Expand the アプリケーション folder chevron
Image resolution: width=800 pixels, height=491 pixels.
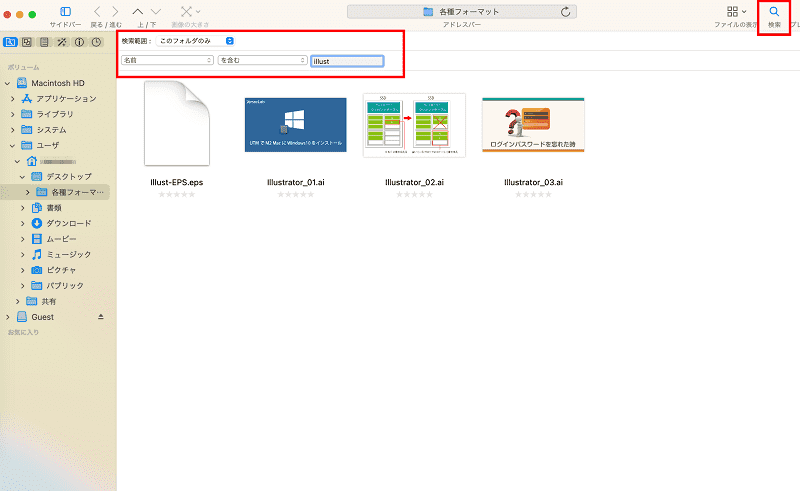point(12,99)
